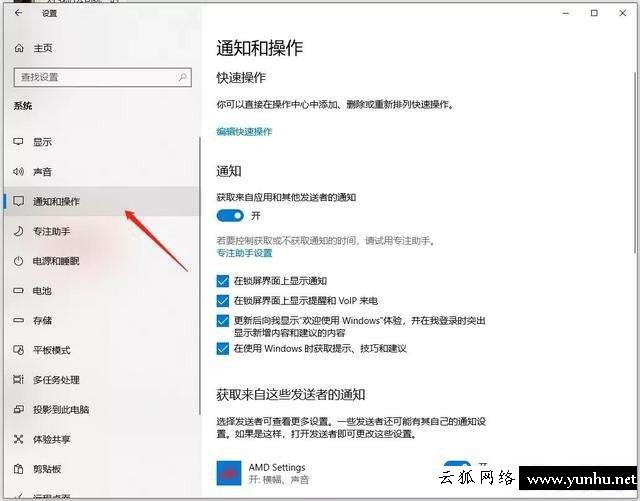Select the 声音 speaker icon
Screen dimensions: 640x501
(18, 171)
